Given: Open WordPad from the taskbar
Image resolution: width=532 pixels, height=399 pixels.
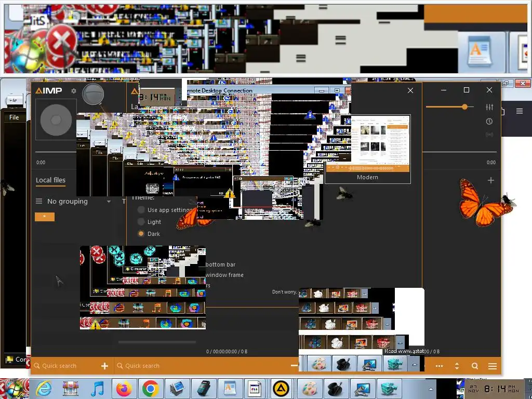Looking at the screenshot, I should point(230,389).
